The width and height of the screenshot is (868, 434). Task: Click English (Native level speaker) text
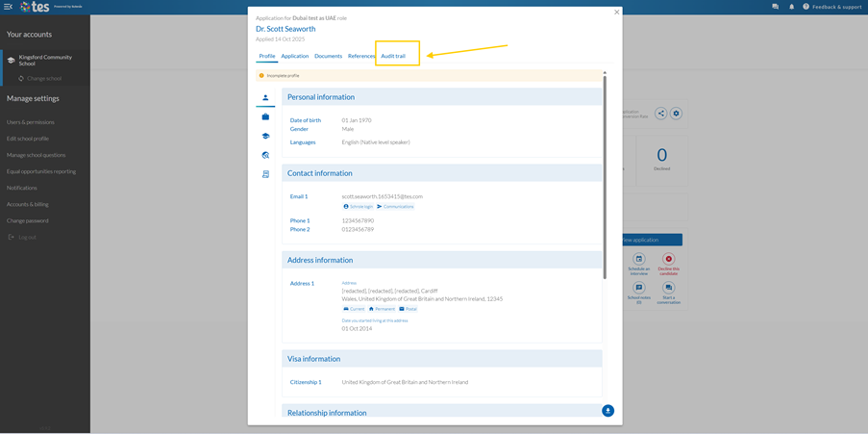(x=376, y=142)
